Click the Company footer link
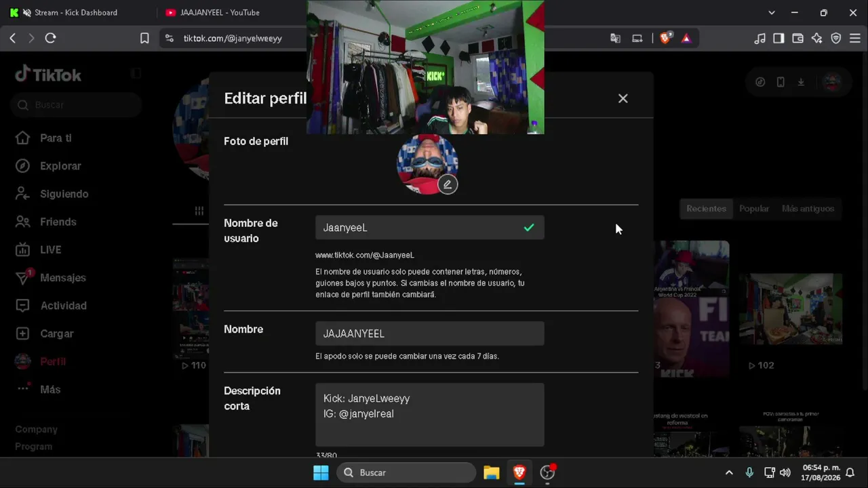This screenshot has height=488, width=868. [37, 429]
